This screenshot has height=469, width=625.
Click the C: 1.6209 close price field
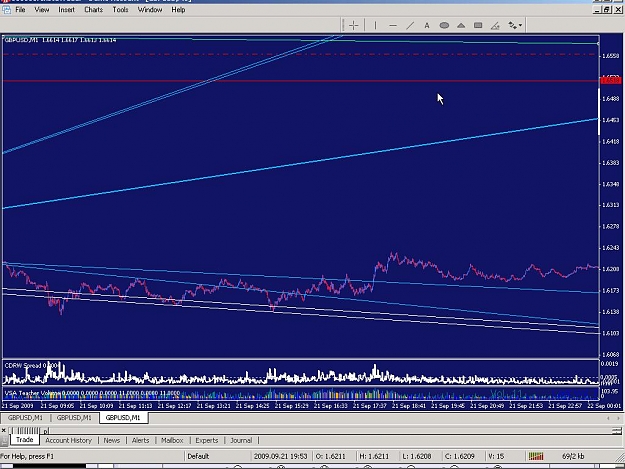tap(460, 456)
